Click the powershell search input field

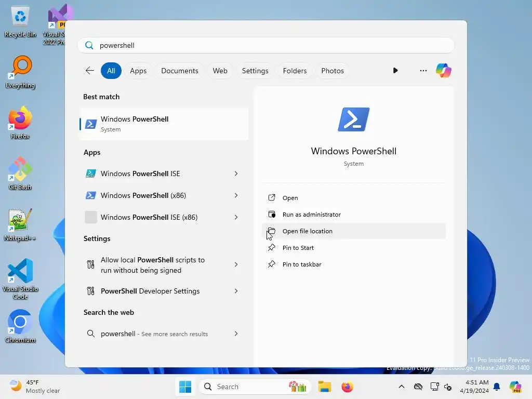[266, 46]
